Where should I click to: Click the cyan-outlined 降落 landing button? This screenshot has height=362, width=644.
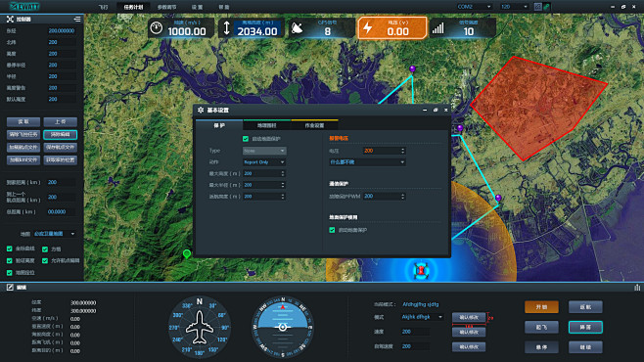coord(585,327)
